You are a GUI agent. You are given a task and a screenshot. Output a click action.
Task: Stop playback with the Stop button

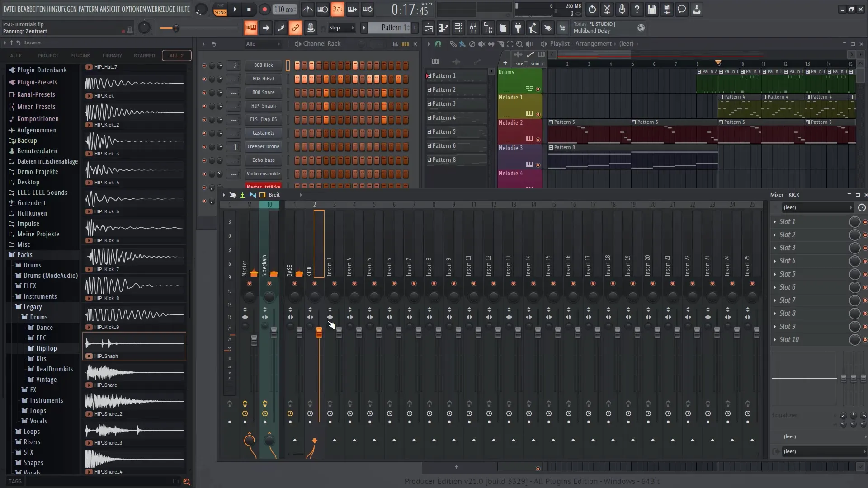[249, 9]
